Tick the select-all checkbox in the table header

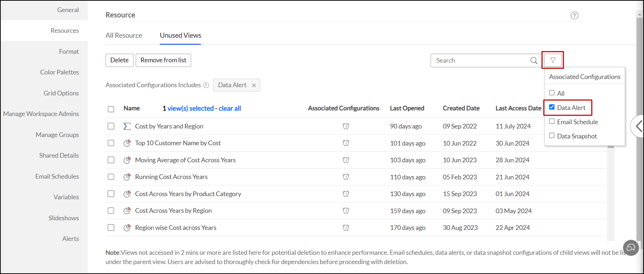point(111,109)
